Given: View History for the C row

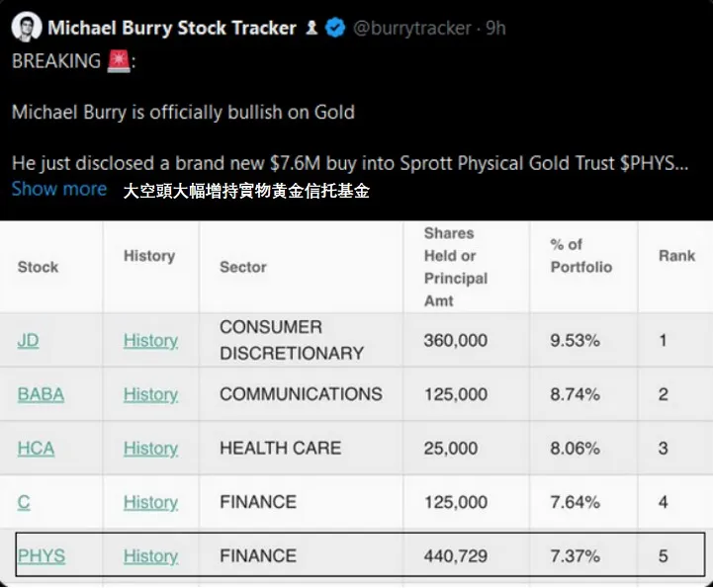Looking at the screenshot, I should (150, 502).
